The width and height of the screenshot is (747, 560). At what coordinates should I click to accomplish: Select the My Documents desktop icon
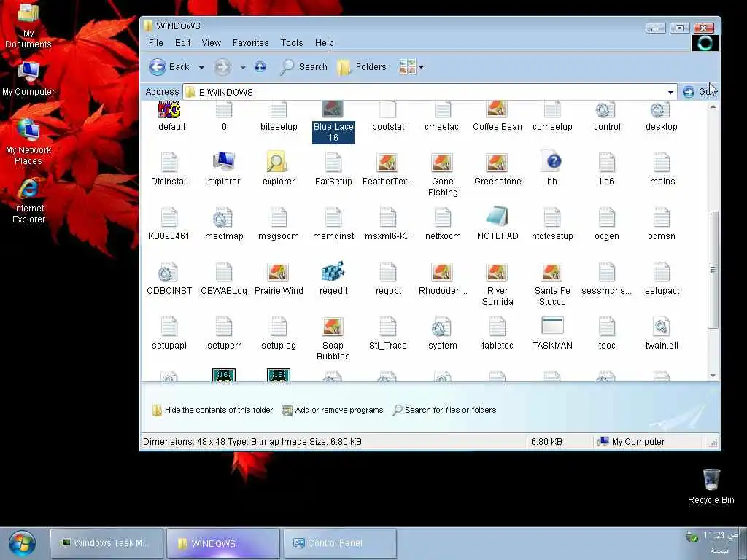pyautogui.click(x=28, y=26)
